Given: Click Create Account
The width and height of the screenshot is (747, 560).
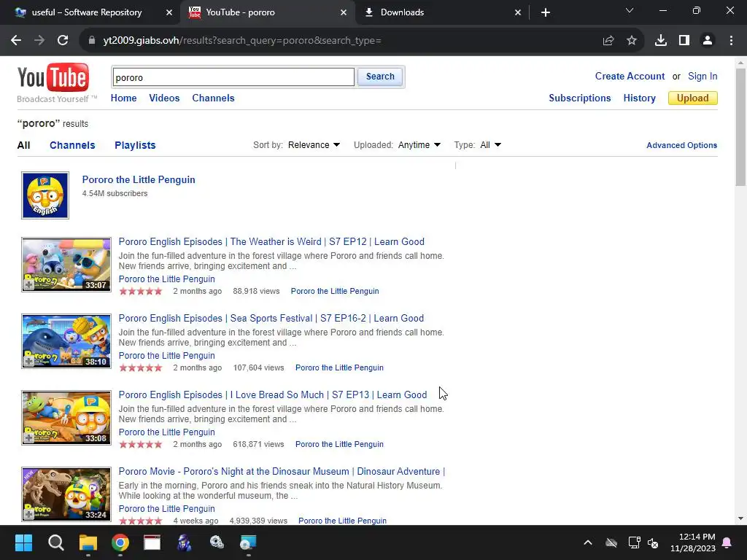Looking at the screenshot, I should [x=630, y=76].
